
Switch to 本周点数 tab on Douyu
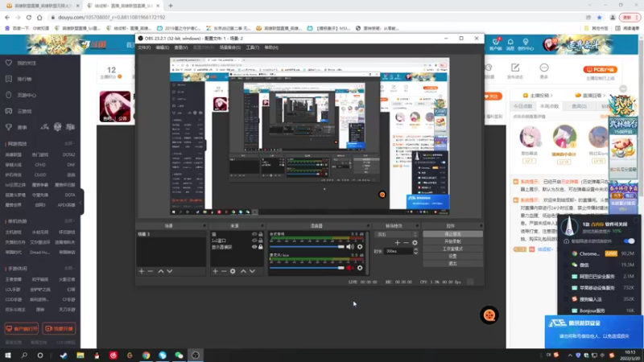point(549,106)
